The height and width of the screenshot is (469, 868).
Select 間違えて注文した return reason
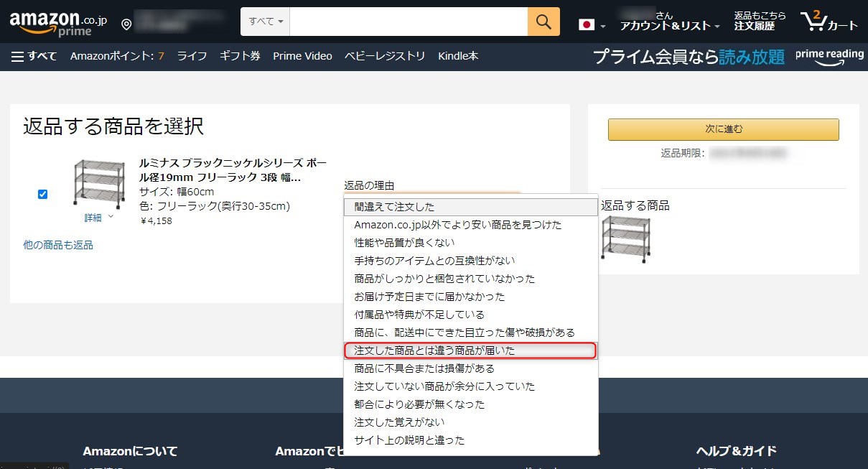click(x=471, y=207)
